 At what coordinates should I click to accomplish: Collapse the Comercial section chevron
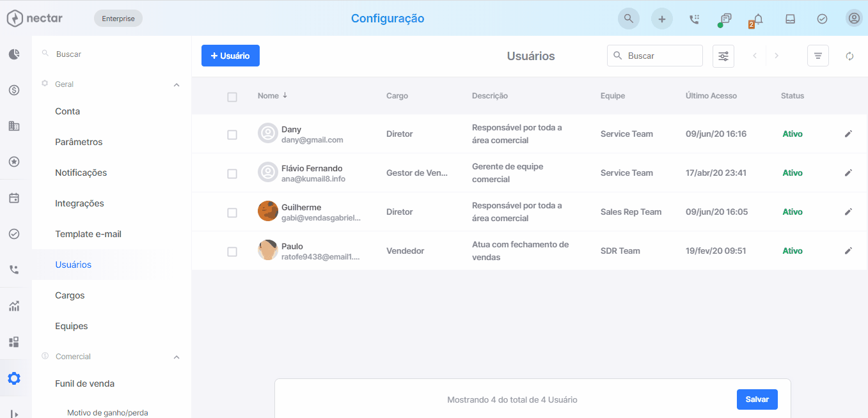point(177,357)
